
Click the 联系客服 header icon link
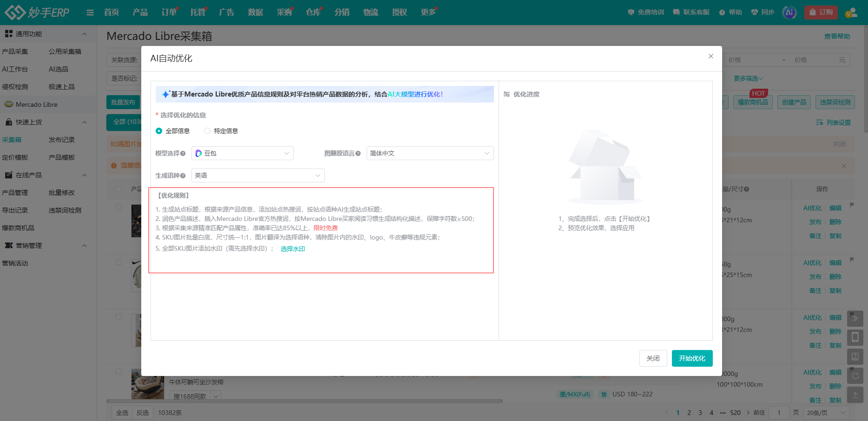[x=691, y=12]
